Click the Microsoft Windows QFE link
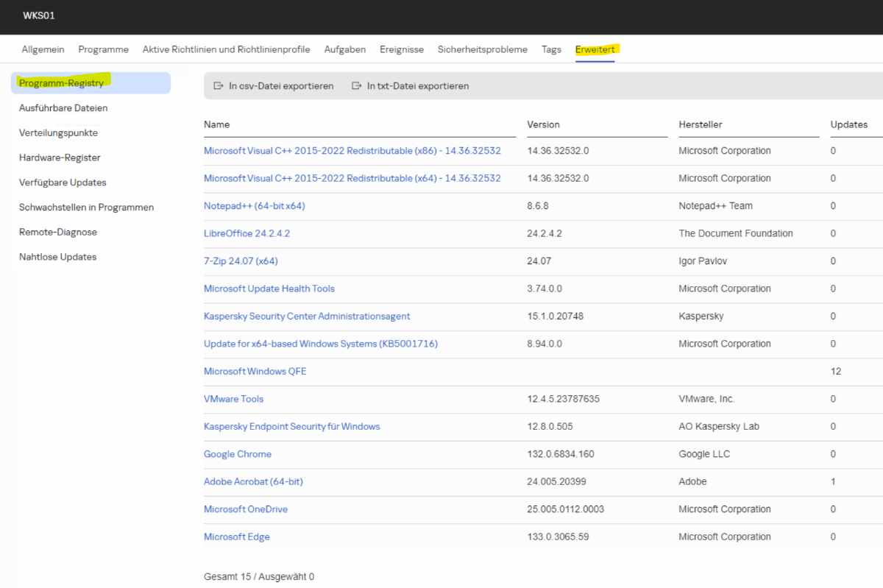883x588 pixels. [x=255, y=372]
